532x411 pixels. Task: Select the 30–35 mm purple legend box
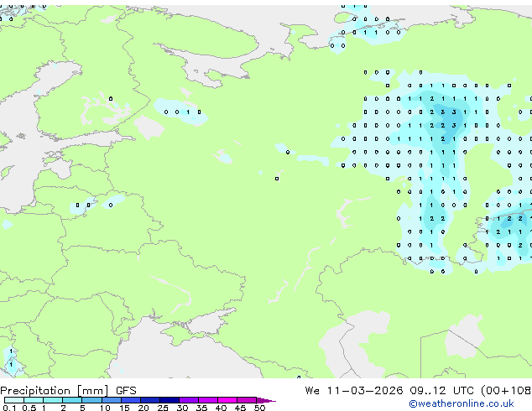pos(189,400)
